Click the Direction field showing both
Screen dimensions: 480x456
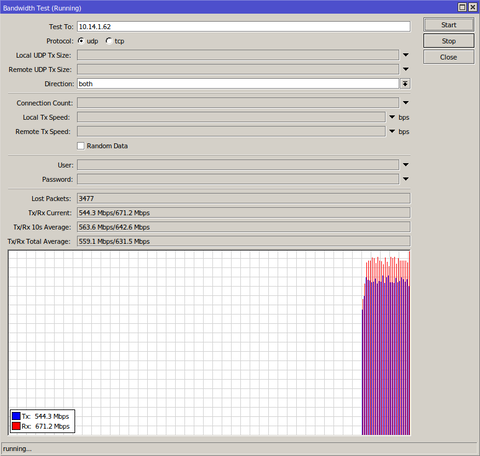pyautogui.click(x=238, y=84)
